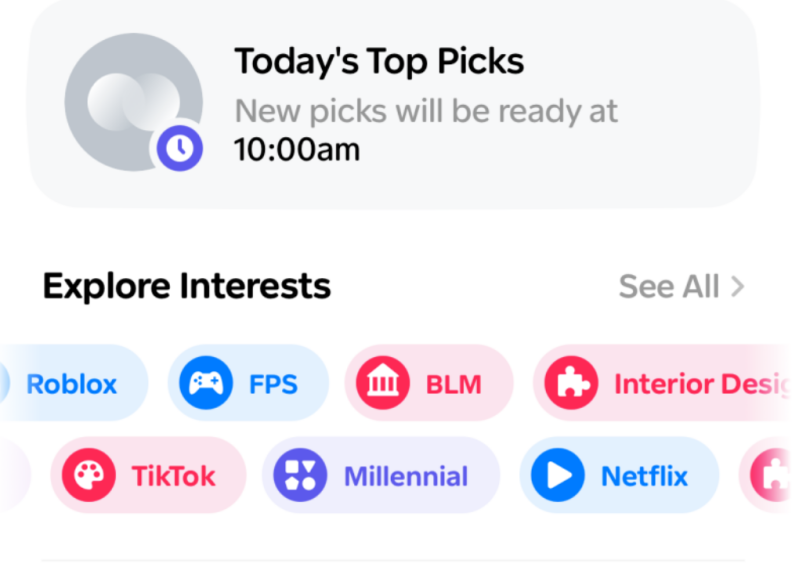Open the See All interests link
The height and width of the screenshot is (574, 799).
tap(669, 287)
